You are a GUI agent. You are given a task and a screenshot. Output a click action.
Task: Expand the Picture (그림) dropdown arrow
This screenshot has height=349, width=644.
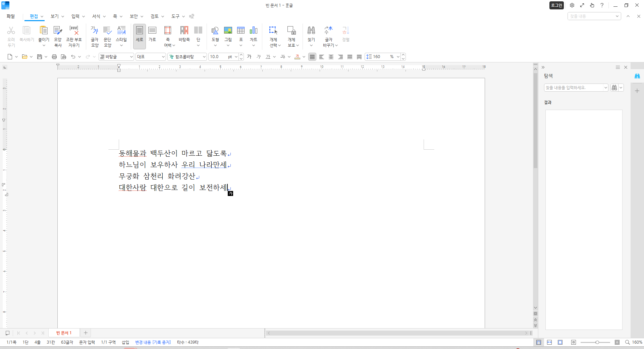point(228,45)
